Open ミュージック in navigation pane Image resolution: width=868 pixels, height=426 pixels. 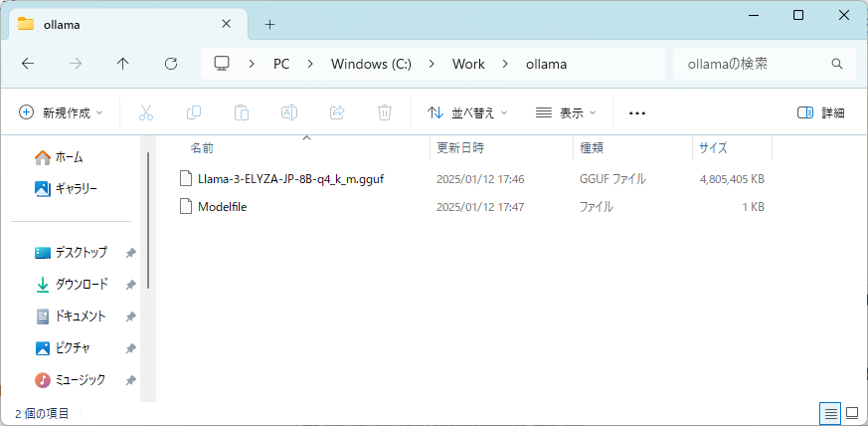click(x=70, y=380)
